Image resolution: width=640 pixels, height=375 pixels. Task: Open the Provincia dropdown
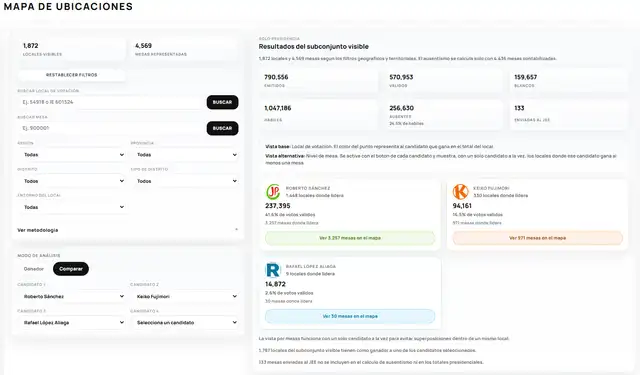[184, 155]
